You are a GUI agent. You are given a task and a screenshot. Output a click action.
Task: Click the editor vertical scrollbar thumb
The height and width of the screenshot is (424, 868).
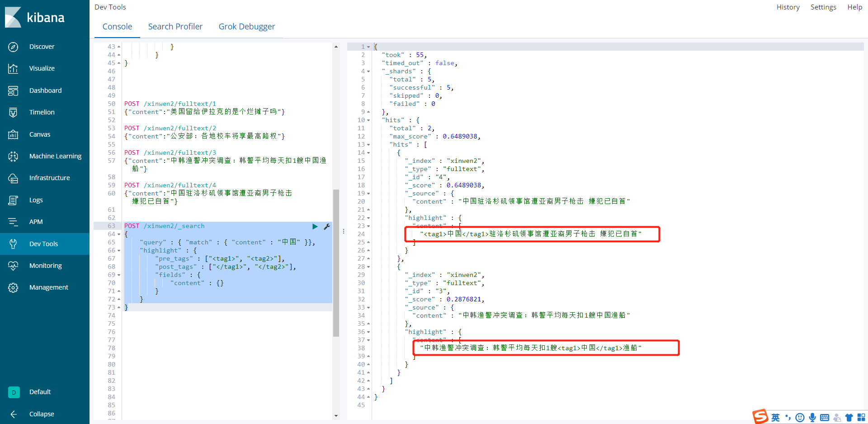tap(336, 263)
